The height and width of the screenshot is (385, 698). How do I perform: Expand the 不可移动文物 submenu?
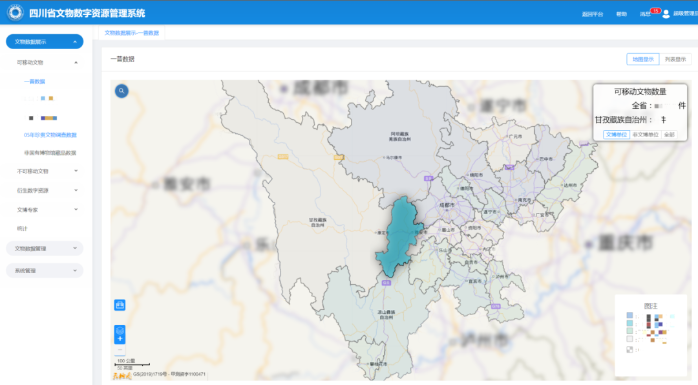[x=47, y=171]
